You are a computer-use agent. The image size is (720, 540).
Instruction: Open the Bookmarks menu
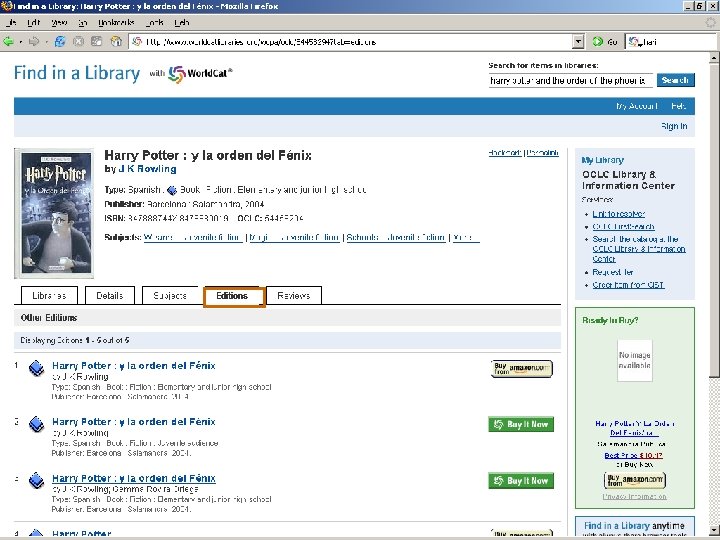point(116,22)
